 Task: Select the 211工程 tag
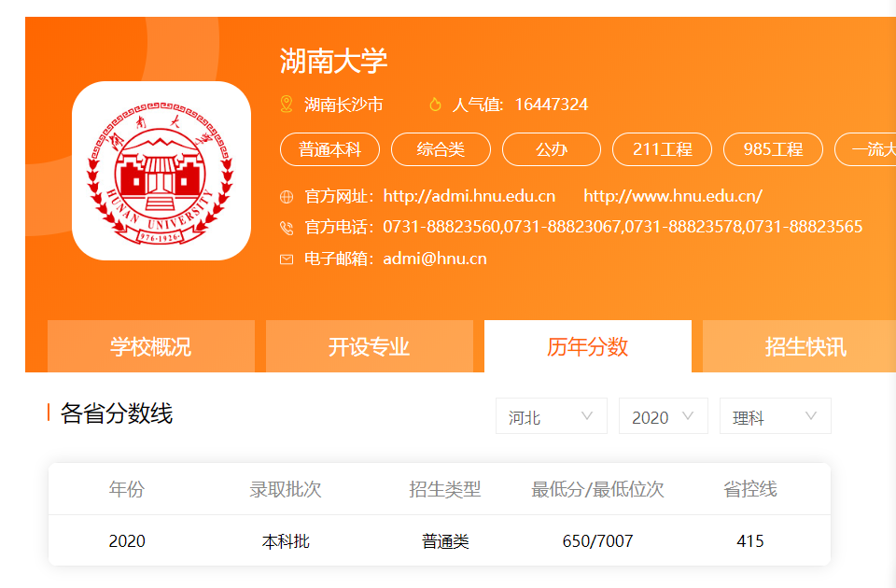tap(663, 149)
